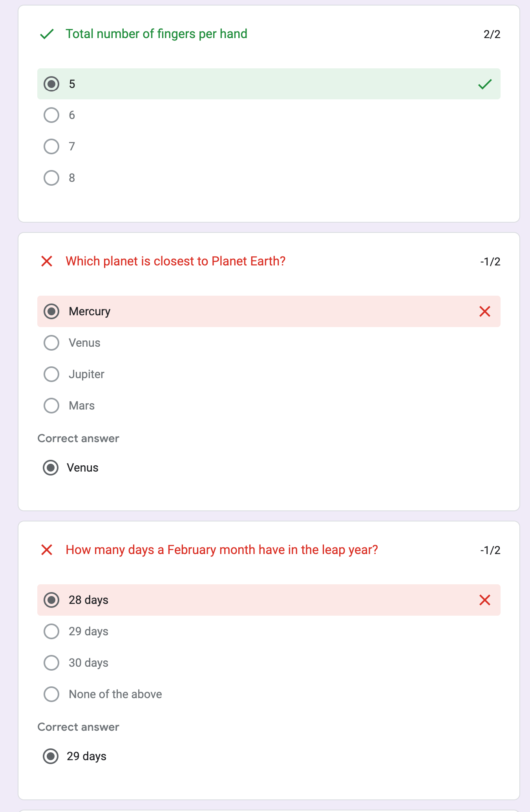This screenshot has width=530, height=812.
Task: Click the 29 days correct answer radio
Action: 51,756
